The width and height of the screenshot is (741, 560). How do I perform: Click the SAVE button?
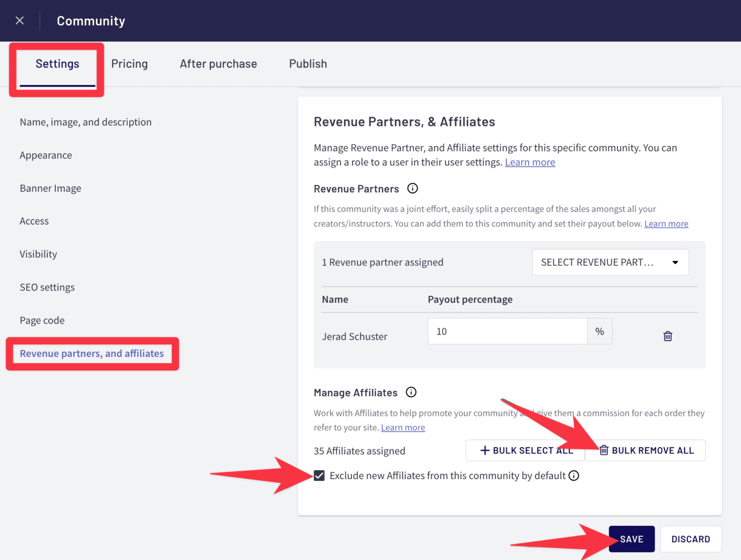coord(631,539)
